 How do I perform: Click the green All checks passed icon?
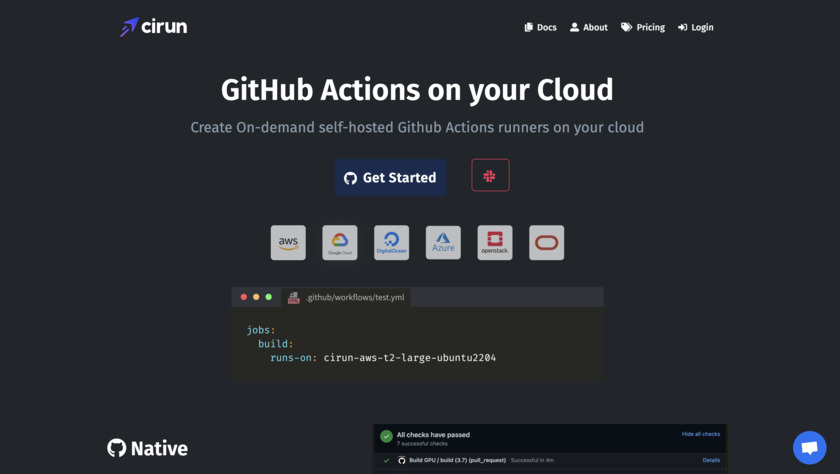(x=386, y=437)
